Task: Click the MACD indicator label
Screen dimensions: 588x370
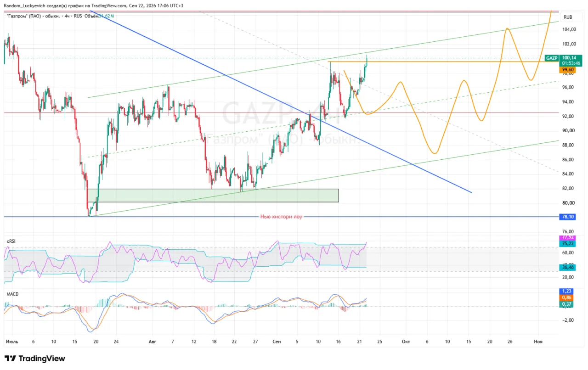Action: (12, 294)
